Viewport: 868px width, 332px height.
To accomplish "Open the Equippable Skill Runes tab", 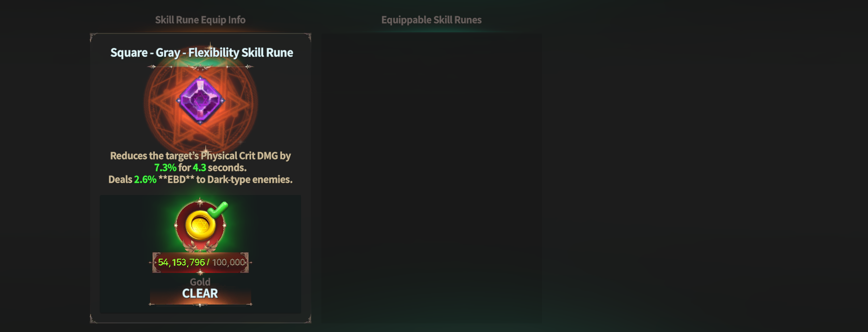I will pyautogui.click(x=431, y=20).
